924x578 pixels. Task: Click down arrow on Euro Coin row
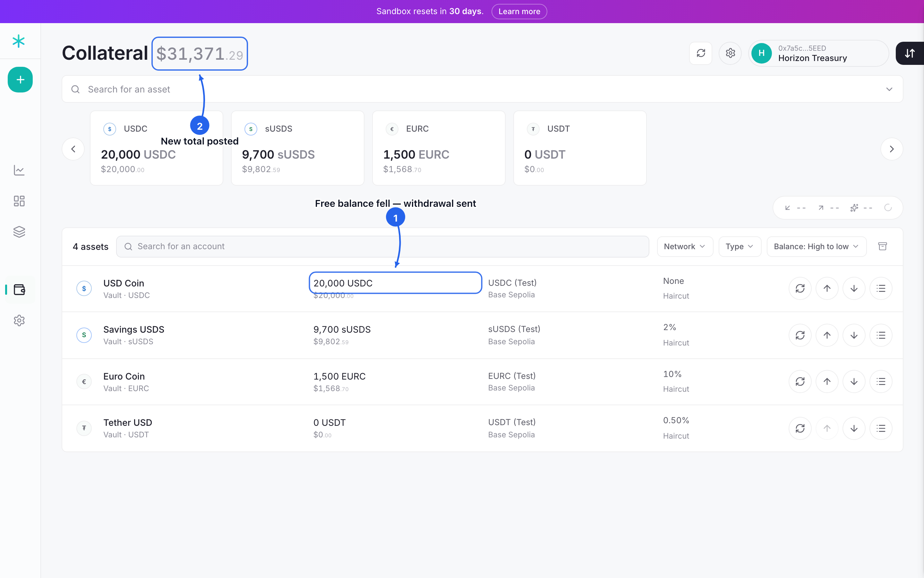tap(854, 381)
